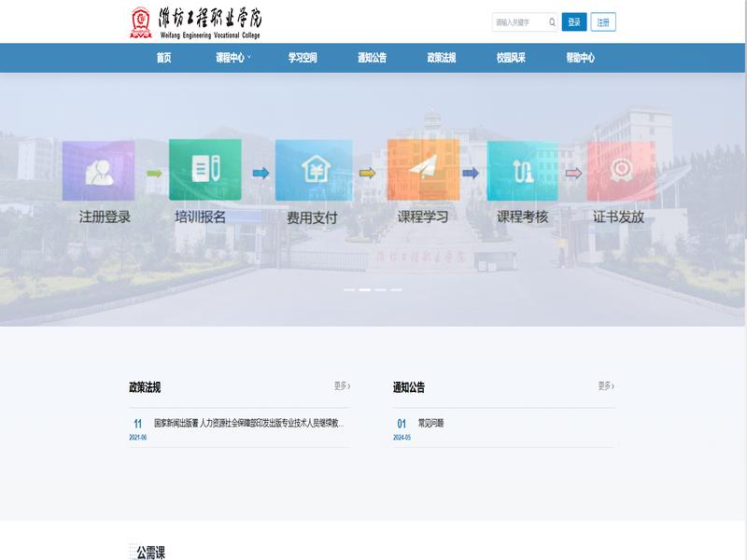Open the 常见问题 notice link
Viewport: 747px width, 560px height.
(430, 424)
